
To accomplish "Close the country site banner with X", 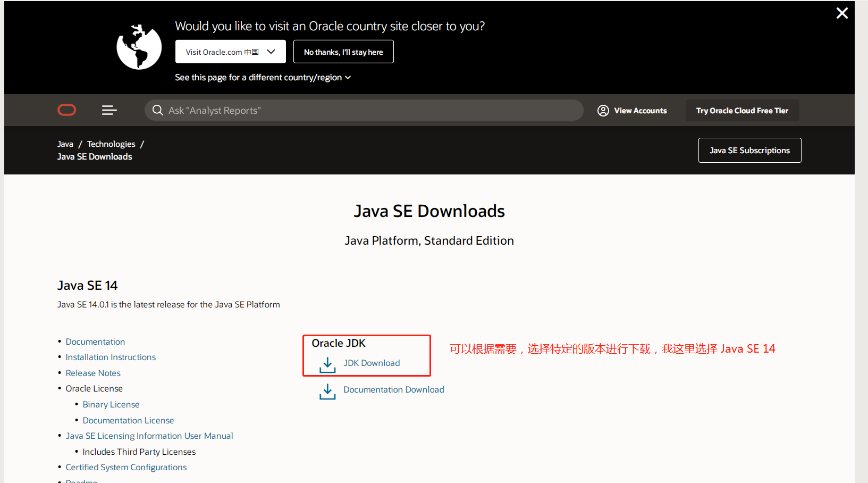I will click(842, 13).
